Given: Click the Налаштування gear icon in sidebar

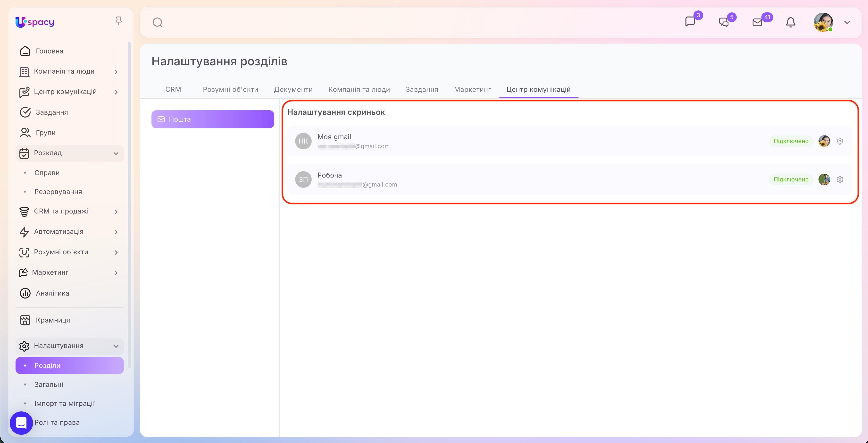Looking at the screenshot, I should point(24,346).
